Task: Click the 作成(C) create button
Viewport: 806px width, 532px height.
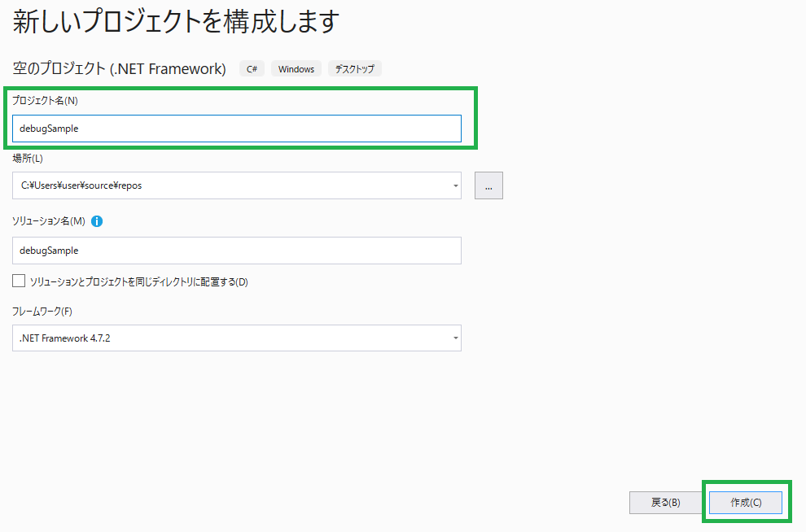Action: pyautogui.click(x=746, y=503)
